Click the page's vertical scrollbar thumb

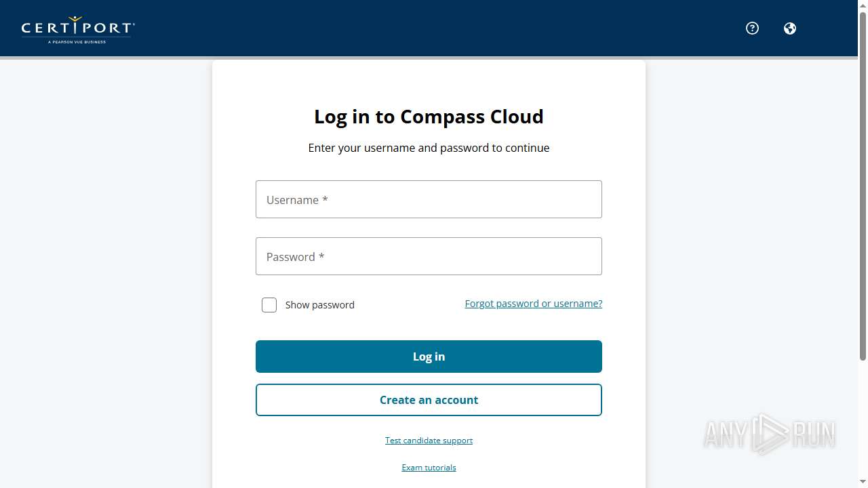(x=863, y=183)
